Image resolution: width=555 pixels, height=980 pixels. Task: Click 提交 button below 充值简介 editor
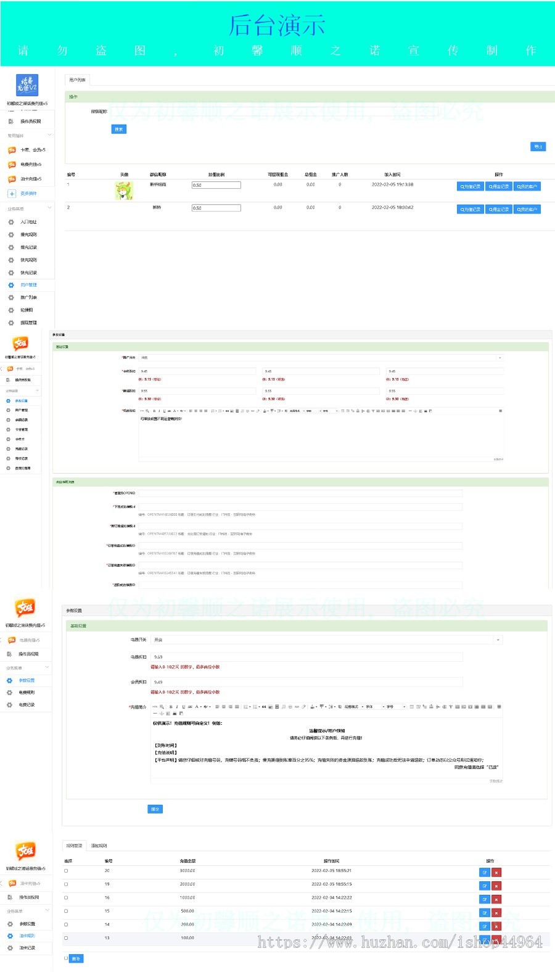[x=155, y=809]
